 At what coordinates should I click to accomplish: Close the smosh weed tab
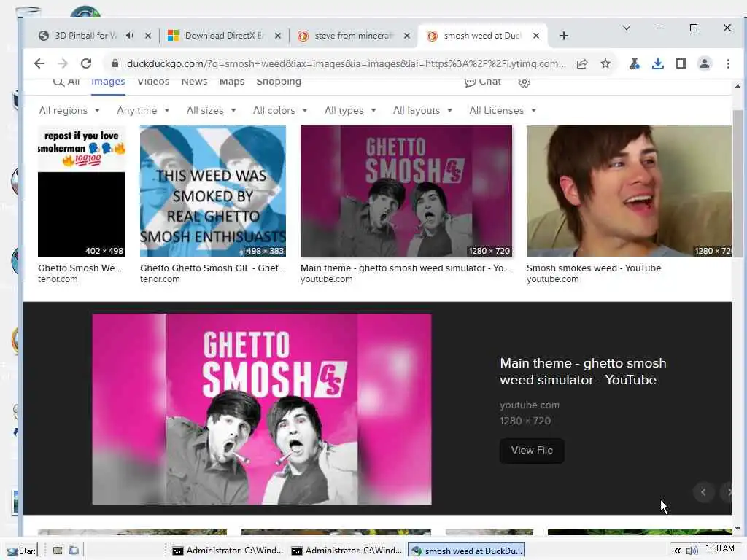536,36
